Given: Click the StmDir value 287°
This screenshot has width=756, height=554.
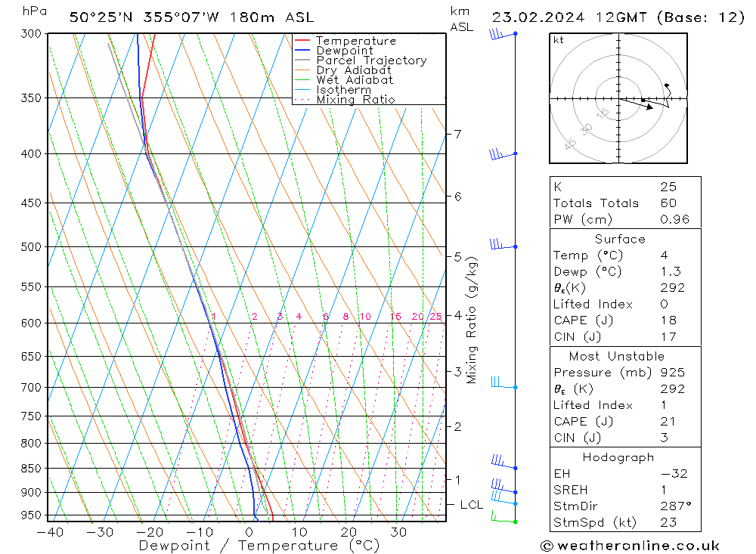Looking at the screenshot, I should [x=676, y=506].
